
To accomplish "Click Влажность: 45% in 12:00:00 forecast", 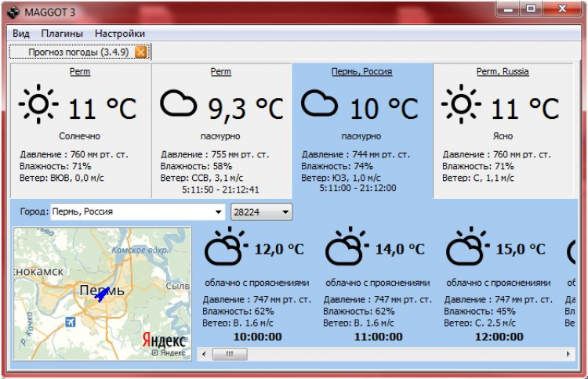I will pyautogui.click(x=480, y=311).
